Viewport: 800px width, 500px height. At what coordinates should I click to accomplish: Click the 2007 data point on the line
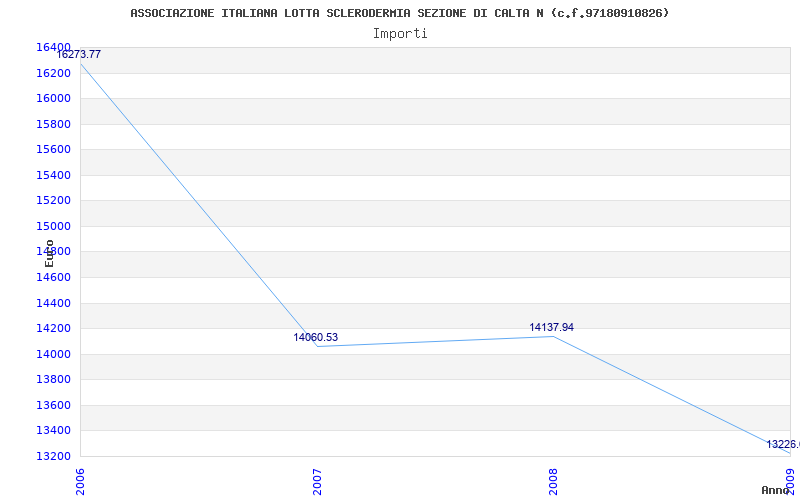click(317, 346)
